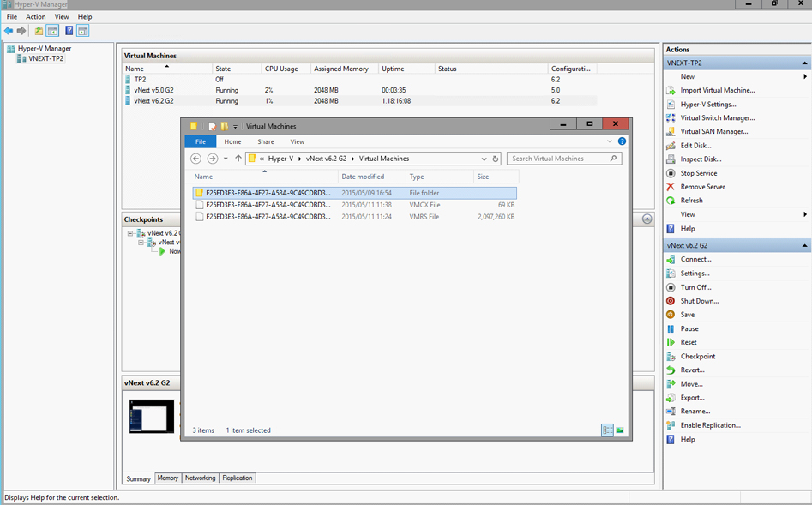Click the Reset icon in Actions pane
Image resolution: width=812 pixels, height=505 pixels.
tap(671, 342)
